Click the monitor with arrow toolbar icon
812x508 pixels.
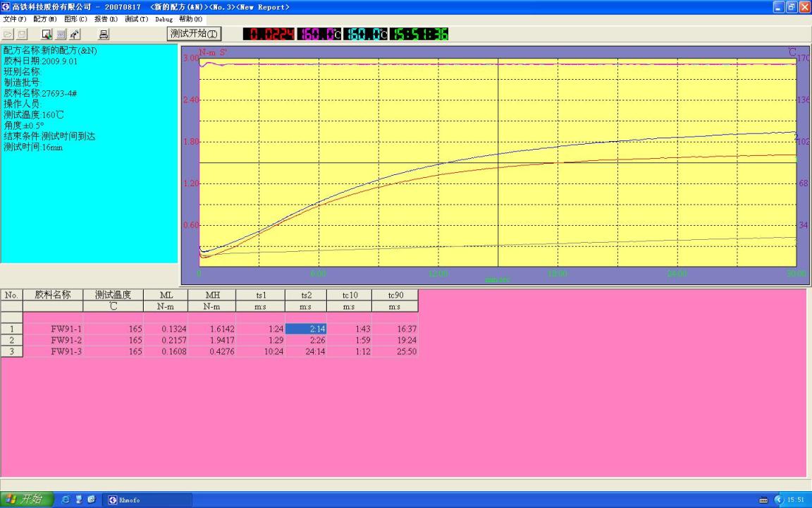point(47,34)
